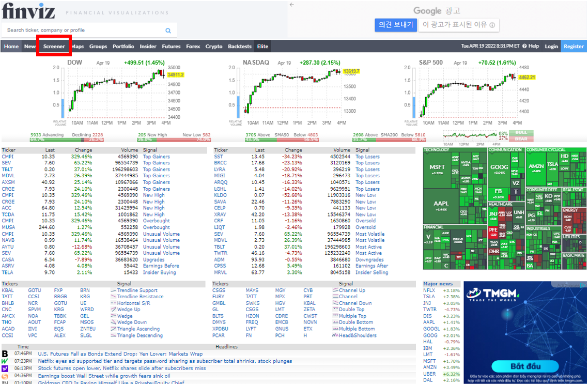
Task: Click the Unusual Volume signal for NAVB
Action: (x=161, y=240)
